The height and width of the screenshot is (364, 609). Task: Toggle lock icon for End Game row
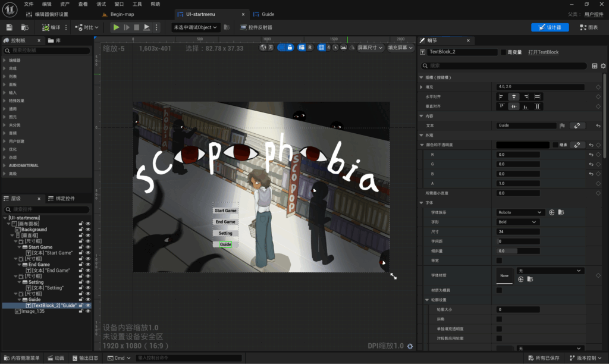81,265
